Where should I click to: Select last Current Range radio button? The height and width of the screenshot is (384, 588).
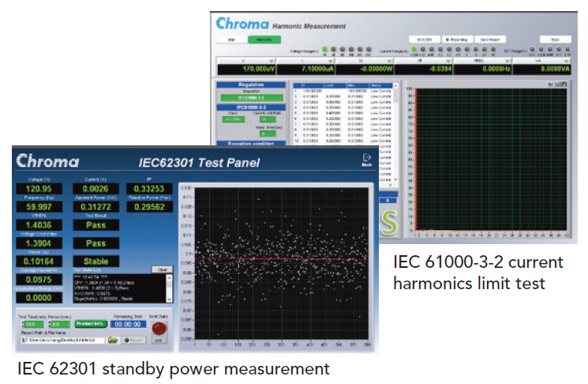pyautogui.click(x=493, y=49)
